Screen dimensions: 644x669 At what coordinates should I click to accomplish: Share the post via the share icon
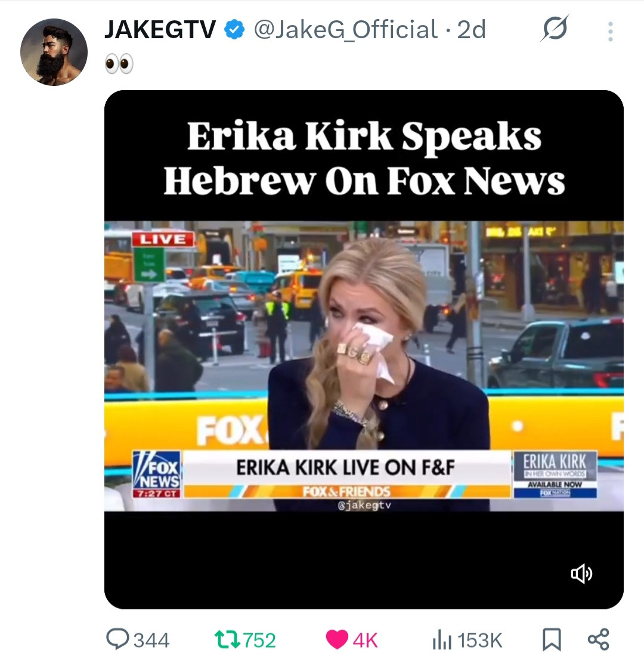598,640
